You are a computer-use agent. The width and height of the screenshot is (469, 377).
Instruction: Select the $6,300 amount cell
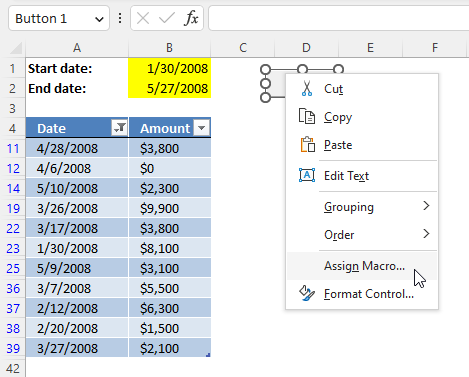tap(170, 308)
